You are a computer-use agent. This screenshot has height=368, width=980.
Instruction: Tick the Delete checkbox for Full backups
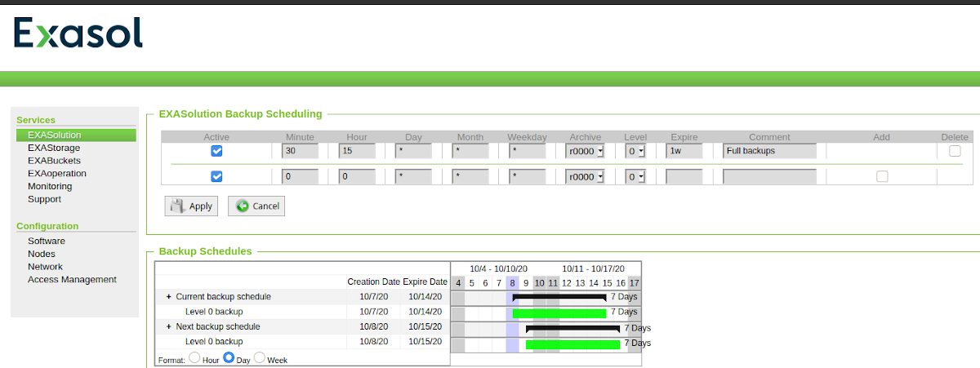955,151
